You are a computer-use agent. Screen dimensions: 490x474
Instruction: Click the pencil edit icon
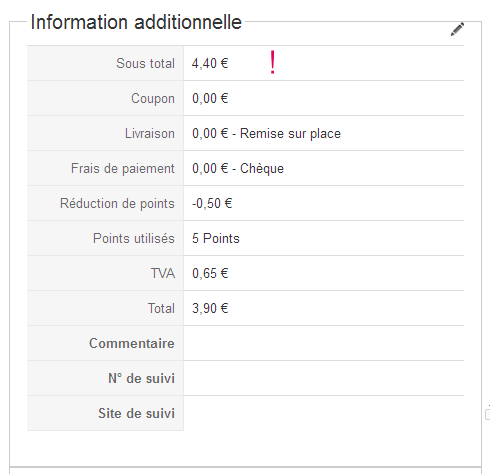457,29
